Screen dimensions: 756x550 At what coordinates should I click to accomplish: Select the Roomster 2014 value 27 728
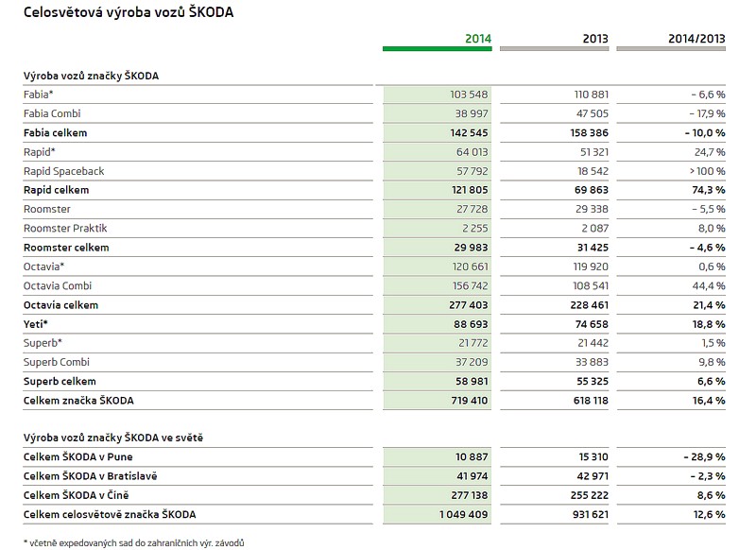pyautogui.click(x=472, y=209)
